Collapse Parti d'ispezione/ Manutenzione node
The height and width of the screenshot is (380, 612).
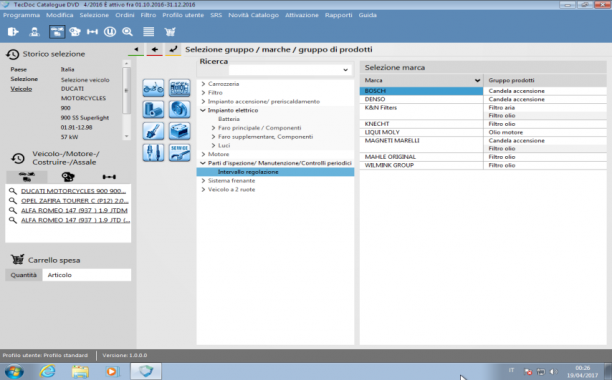tap(203, 163)
